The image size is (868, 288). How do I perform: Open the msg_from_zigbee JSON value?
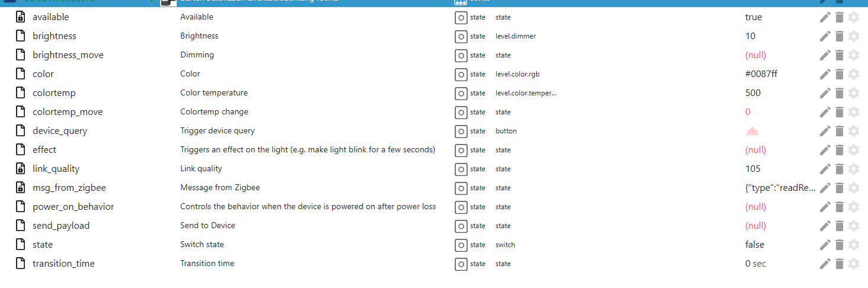(780, 188)
